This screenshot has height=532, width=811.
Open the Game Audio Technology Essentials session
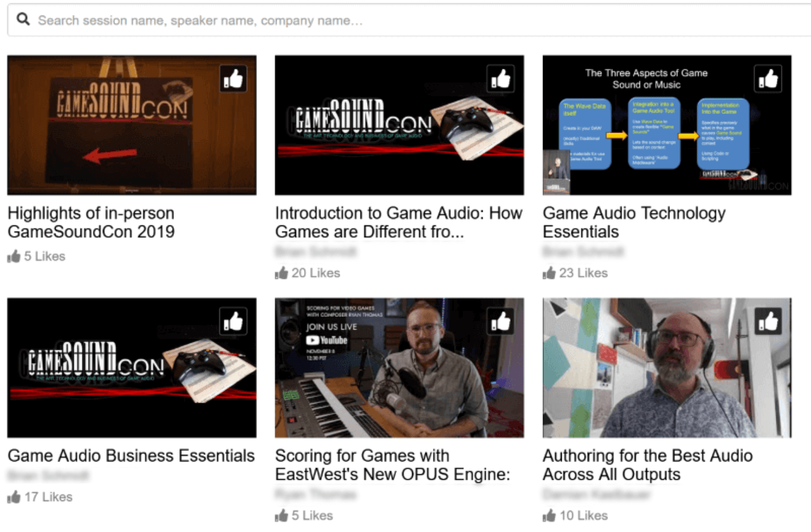coord(634,222)
